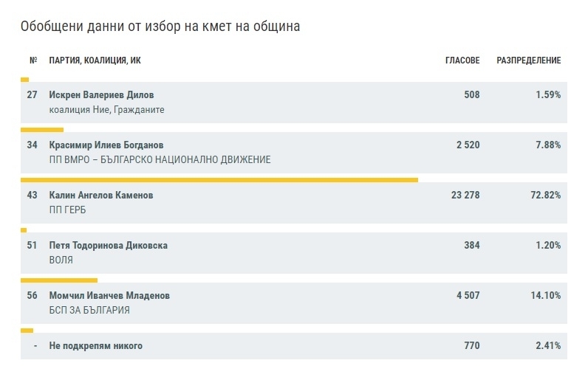
Task: Click the yellow bar above ПП ГЕРБ row
Action: 219,179
